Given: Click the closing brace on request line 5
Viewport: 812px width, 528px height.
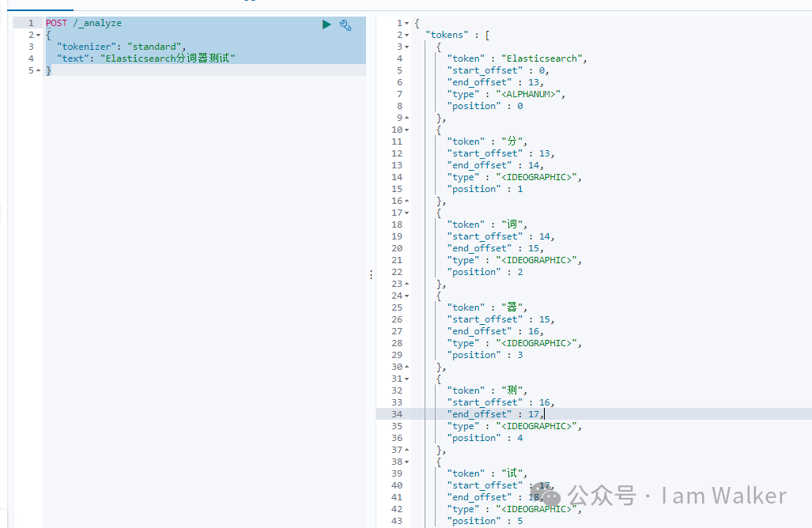Looking at the screenshot, I should click(x=49, y=70).
